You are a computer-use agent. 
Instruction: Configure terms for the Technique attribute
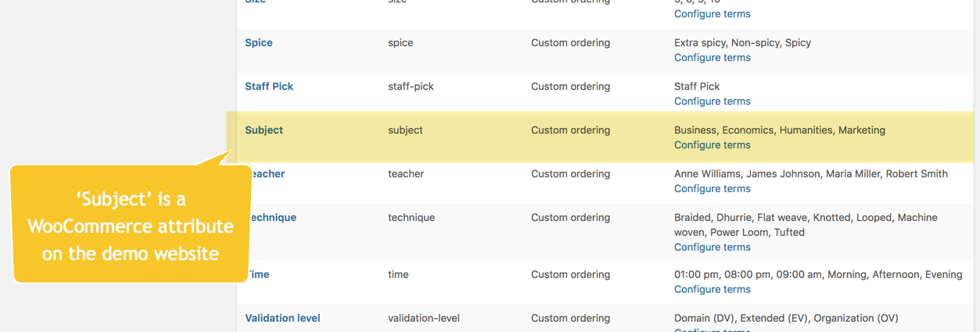tap(712, 247)
